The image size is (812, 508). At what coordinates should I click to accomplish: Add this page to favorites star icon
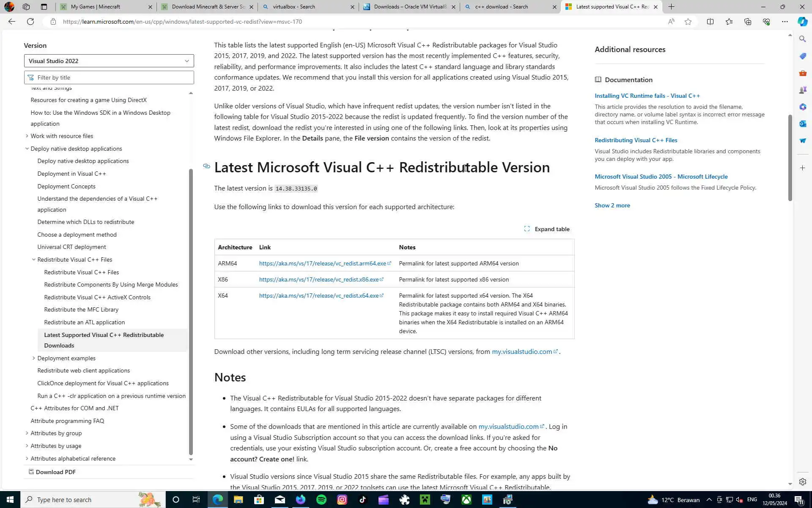point(688,22)
